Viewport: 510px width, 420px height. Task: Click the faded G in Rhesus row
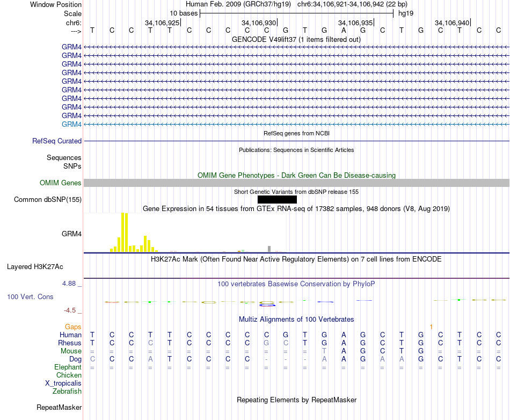[266, 343]
